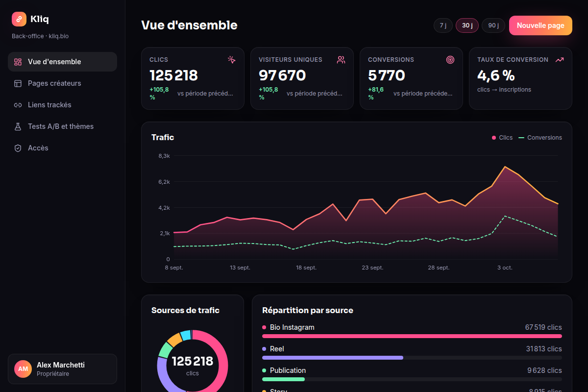Click the Kliq logo icon
This screenshot has height=392, width=588.
(19, 19)
